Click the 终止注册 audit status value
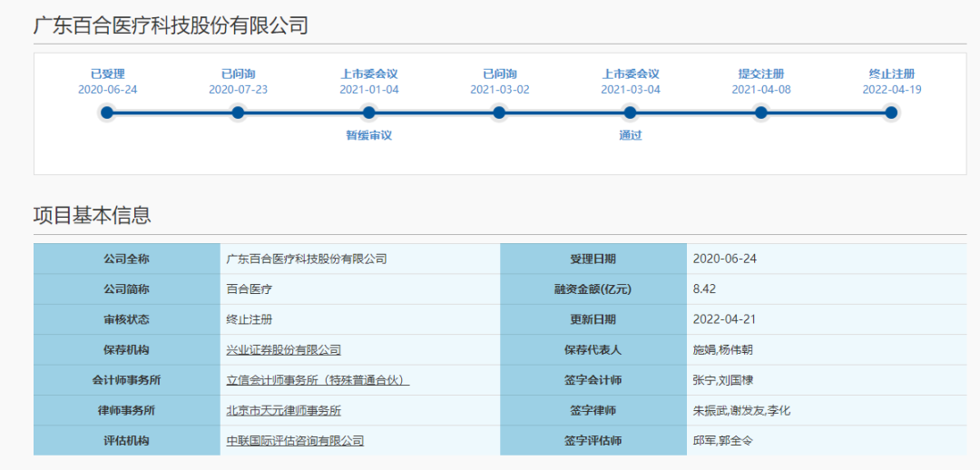980x470 pixels. (250, 319)
